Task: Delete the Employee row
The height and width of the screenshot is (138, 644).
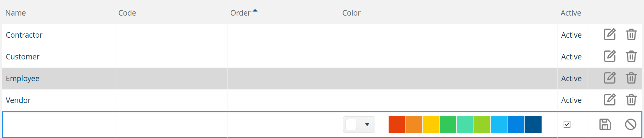Action: (631, 78)
